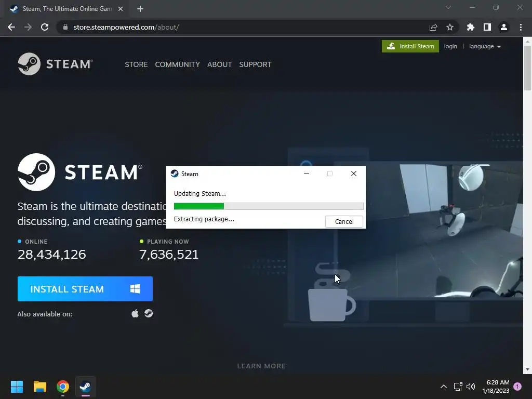532x399 pixels.
Task: Open the volume tray icon
Action: pos(471,387)
